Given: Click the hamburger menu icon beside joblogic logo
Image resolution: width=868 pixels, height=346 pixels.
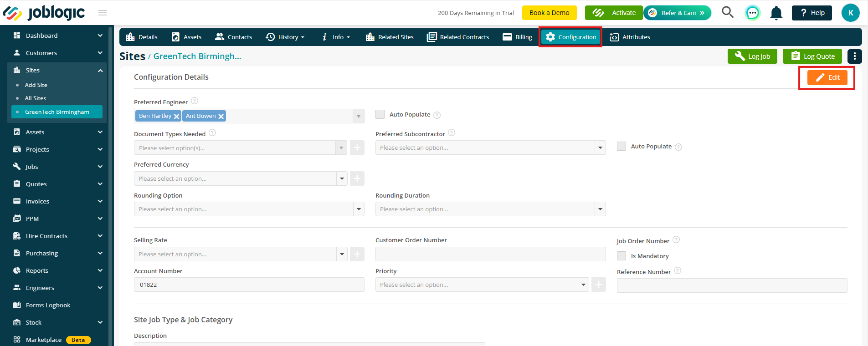Looking at the screenshot, I should tap(103, 13).
